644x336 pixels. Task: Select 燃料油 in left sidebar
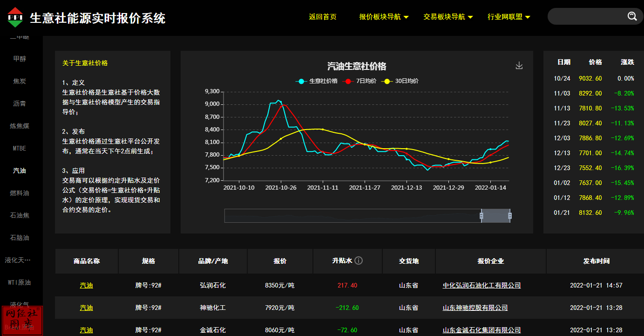tap(20, 193)
